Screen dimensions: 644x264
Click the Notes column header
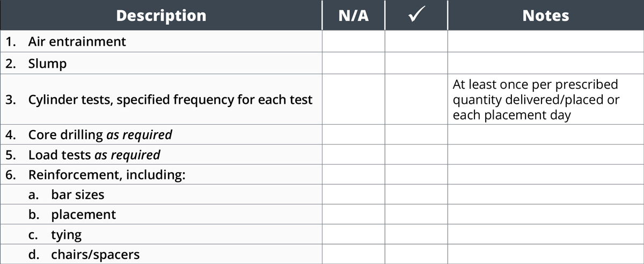click(x=546, y=15)
